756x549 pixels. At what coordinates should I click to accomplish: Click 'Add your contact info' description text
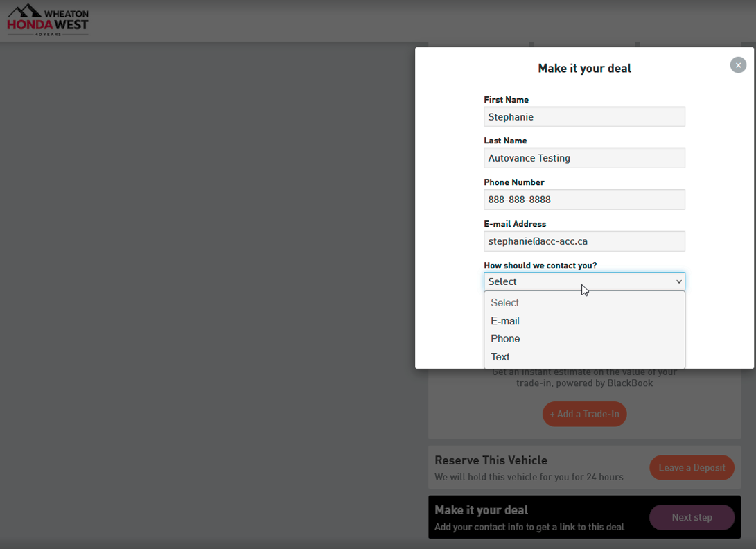(529, 528)
